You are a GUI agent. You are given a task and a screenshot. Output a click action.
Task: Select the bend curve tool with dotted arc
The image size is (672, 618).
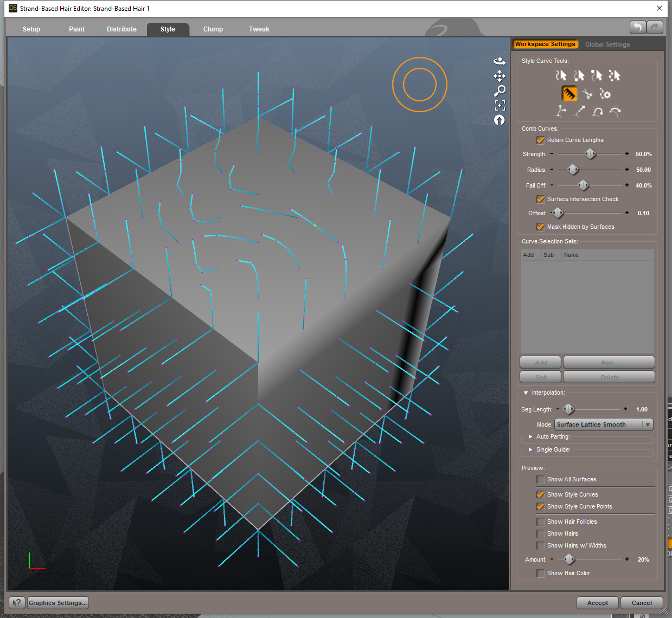[615, 111]
